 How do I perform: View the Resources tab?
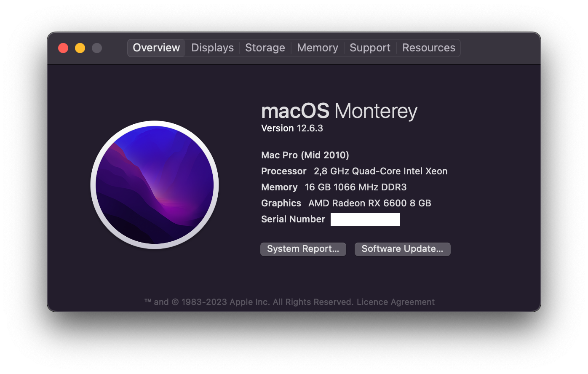428,48
